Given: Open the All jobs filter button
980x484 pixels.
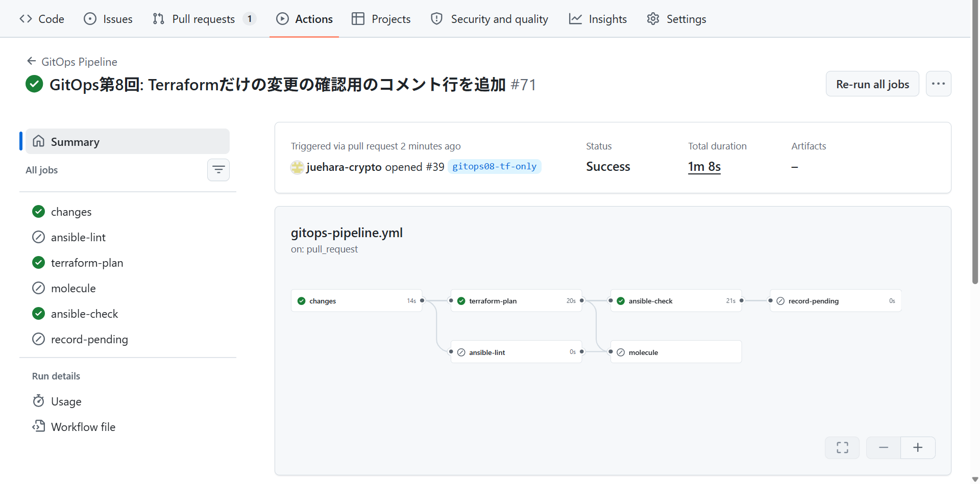Looking at the screenshot, I should 218,170.
